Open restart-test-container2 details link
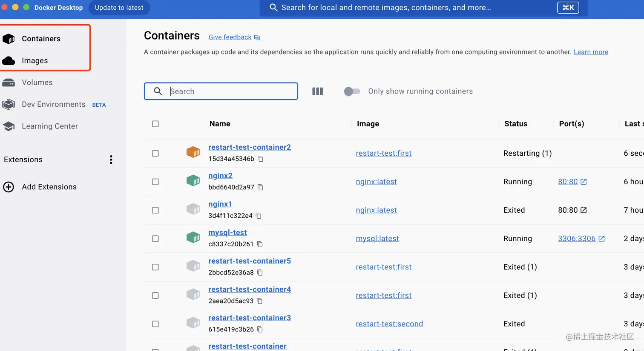Screen dimensions: 644x351 point(250,147)
